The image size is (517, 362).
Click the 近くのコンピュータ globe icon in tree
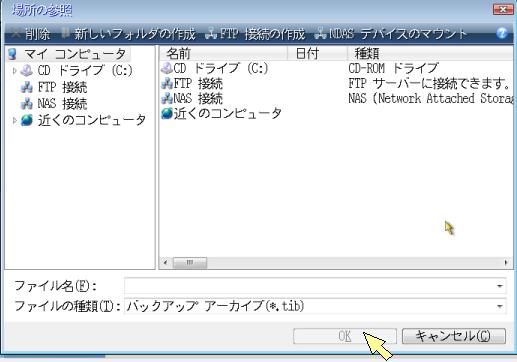(x=27, y=120)
